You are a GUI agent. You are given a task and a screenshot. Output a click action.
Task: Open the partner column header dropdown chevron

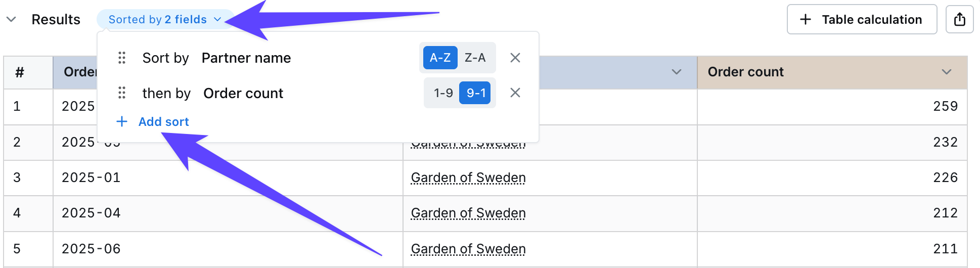(x=677, y=72)
